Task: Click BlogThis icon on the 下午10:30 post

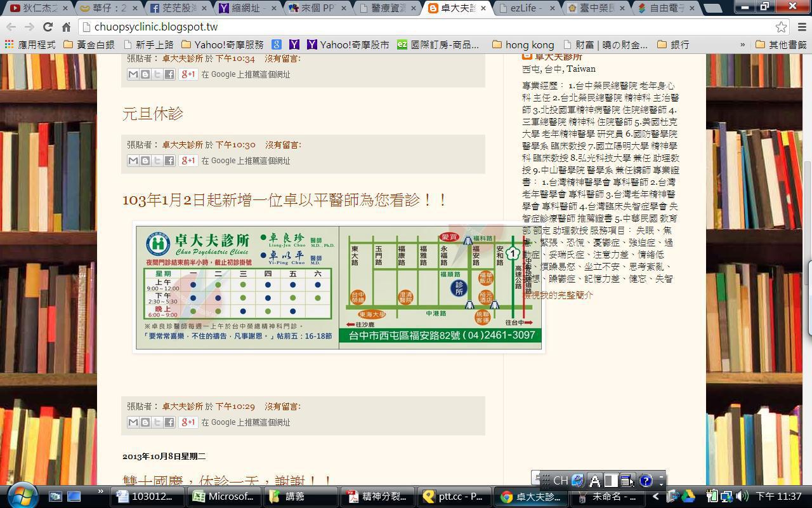Action: pyautogui.click(x=145, y=161)
